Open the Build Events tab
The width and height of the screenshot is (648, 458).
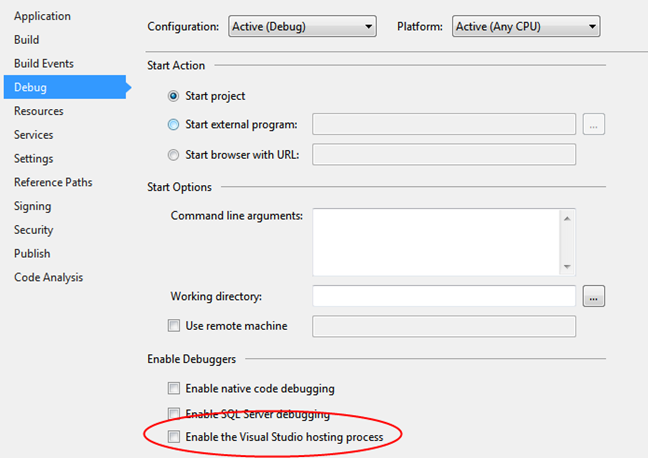44,64
